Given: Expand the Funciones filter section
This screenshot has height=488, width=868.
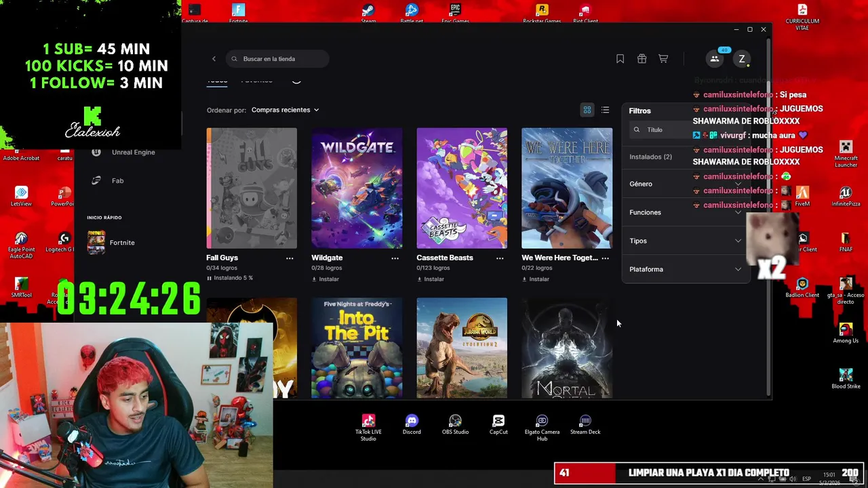Looking at the screenshot, I should pyautogui.click(x=686, y=212).
